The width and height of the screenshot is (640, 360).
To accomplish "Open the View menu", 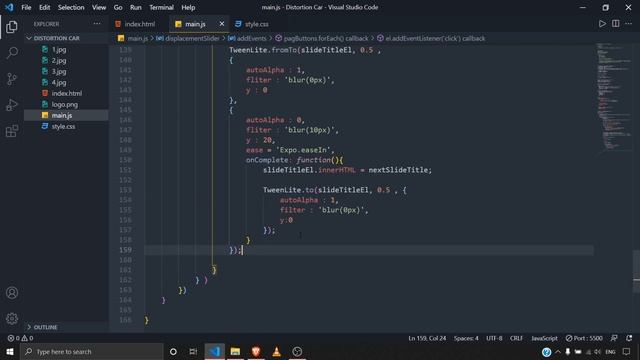I will [99, 7].
